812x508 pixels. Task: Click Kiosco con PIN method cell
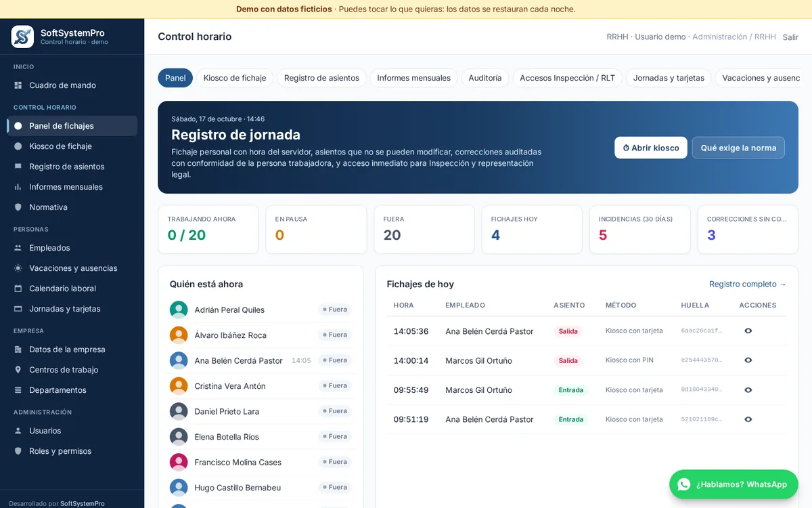(629, 360)
